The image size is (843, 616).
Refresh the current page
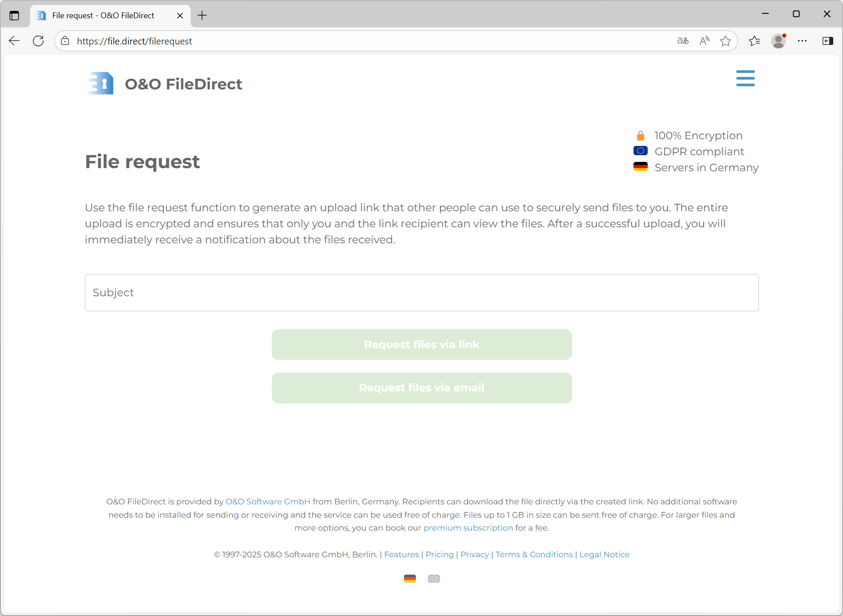[x=39, y=41]
